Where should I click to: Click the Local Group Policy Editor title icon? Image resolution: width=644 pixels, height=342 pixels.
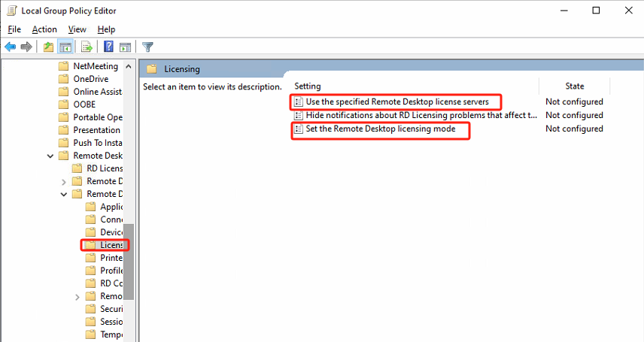(11, 11)
